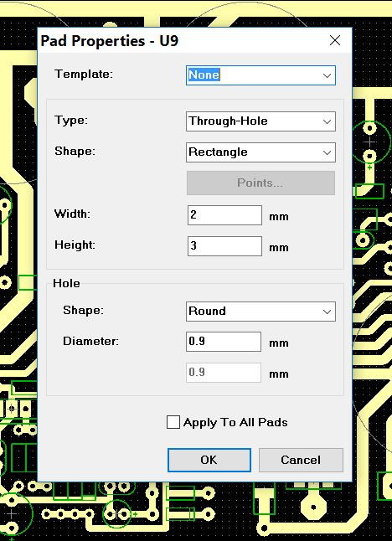
Task: Click the Apply To All Pads label
Action: (235, 422)
